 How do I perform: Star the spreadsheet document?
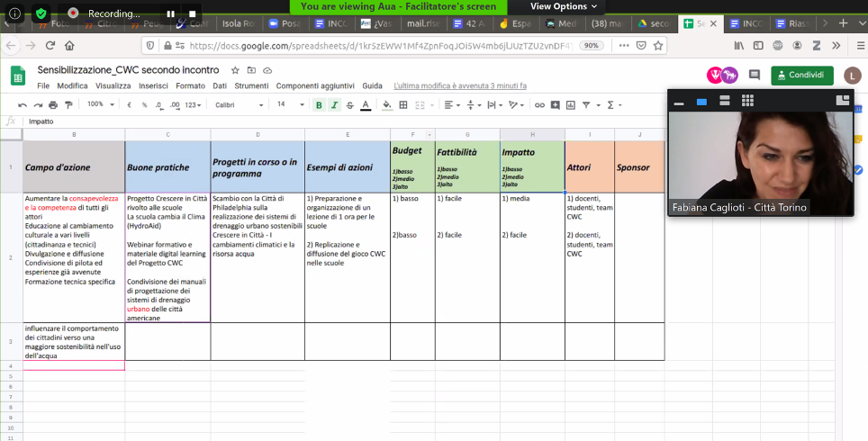(235, 70)
